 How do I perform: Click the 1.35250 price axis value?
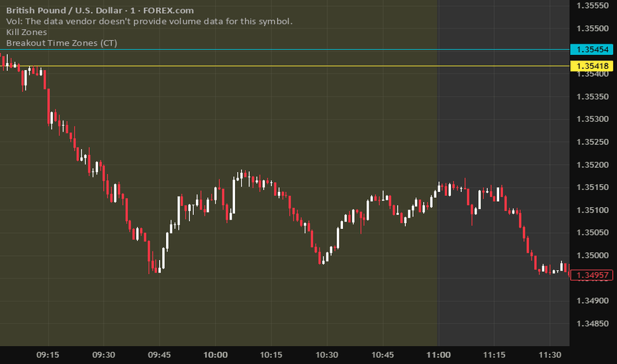(x=593, y=142)
